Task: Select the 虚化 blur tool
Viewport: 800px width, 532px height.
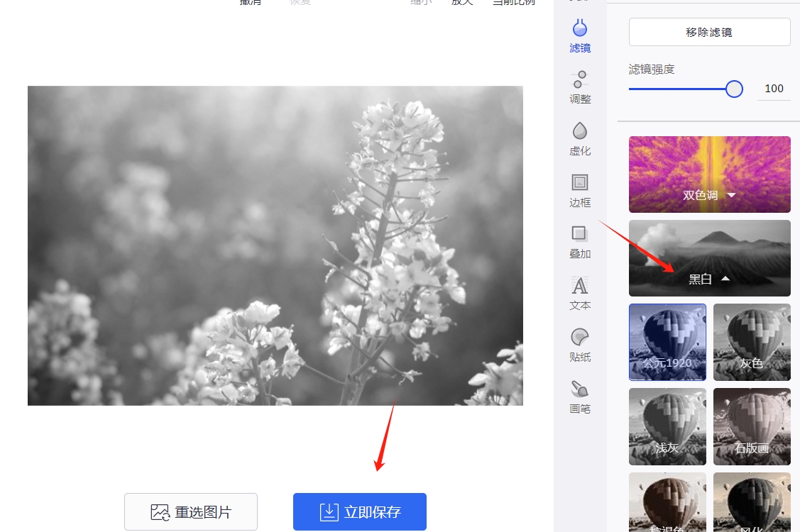Action: [579, 139]
